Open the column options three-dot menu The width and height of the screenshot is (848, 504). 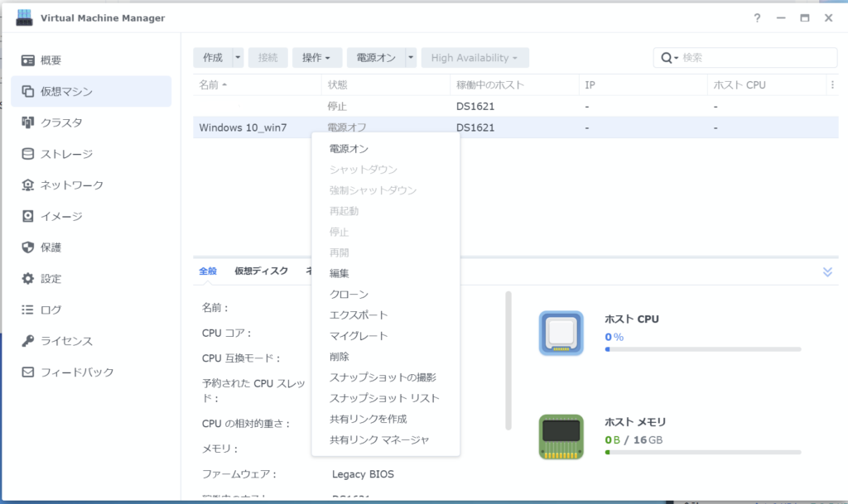click(832, 84)
